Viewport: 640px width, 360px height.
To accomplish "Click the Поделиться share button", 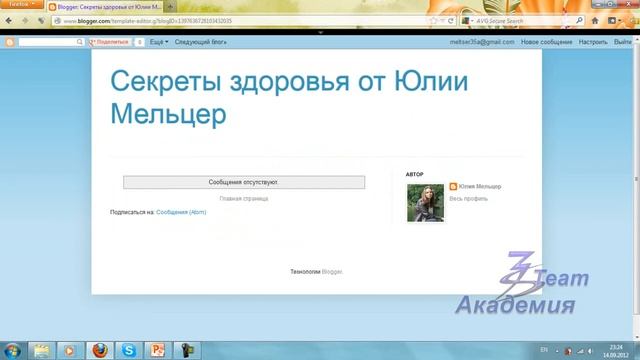I will coord(109,42).
